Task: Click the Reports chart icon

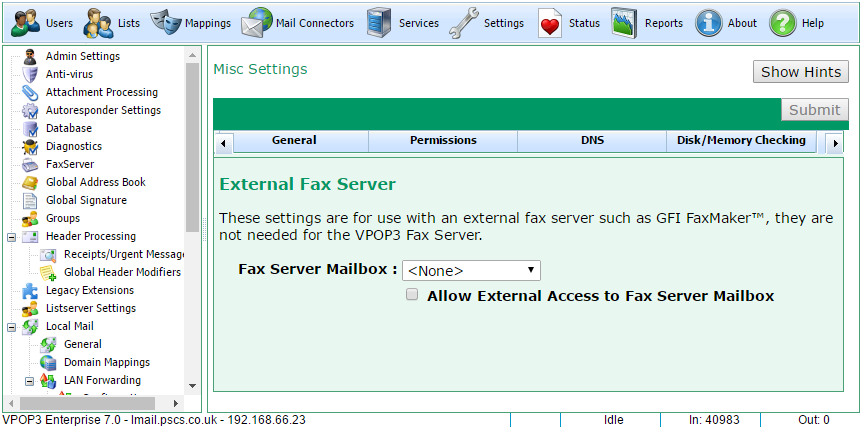Action: tap(624, 23)
